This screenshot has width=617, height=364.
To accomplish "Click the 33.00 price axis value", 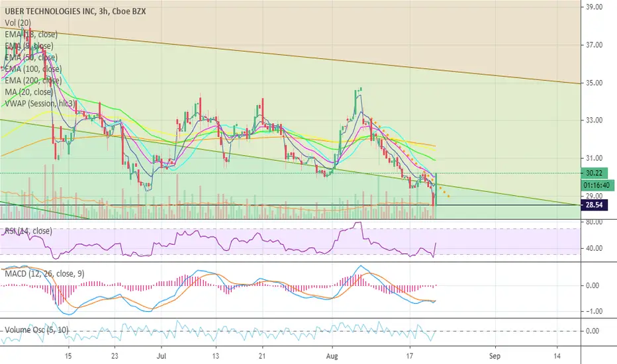I will pyautogui.click(x=594, y=120).
